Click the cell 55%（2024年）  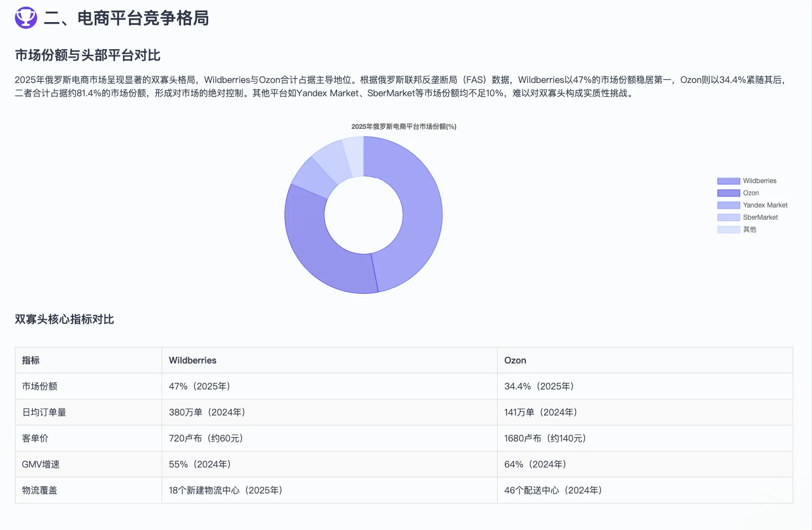329,464
